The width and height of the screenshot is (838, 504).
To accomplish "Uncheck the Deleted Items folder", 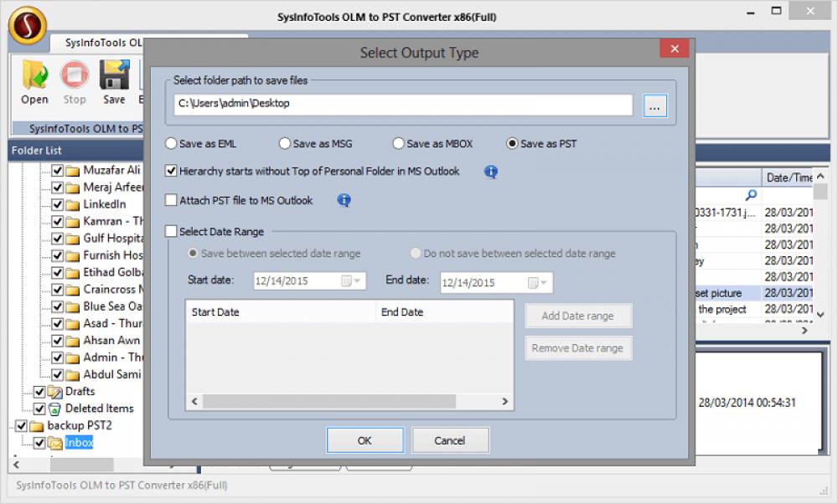I will pyautogui.click(x=39, y=409).
